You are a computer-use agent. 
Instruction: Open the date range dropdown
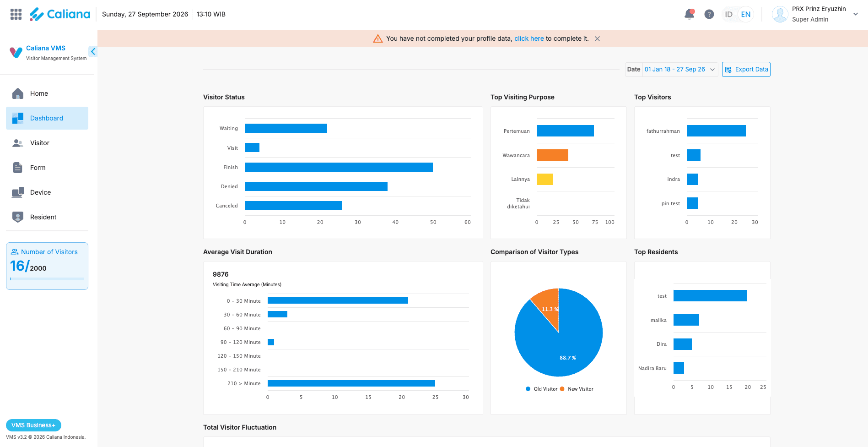pyautogui.click(x=671, y=70)
